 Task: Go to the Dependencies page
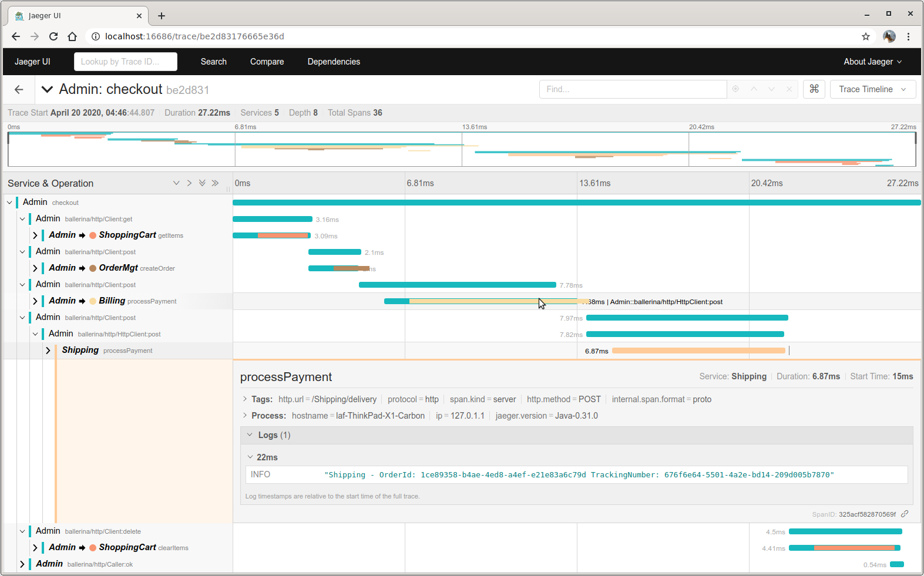click(334, 62)
